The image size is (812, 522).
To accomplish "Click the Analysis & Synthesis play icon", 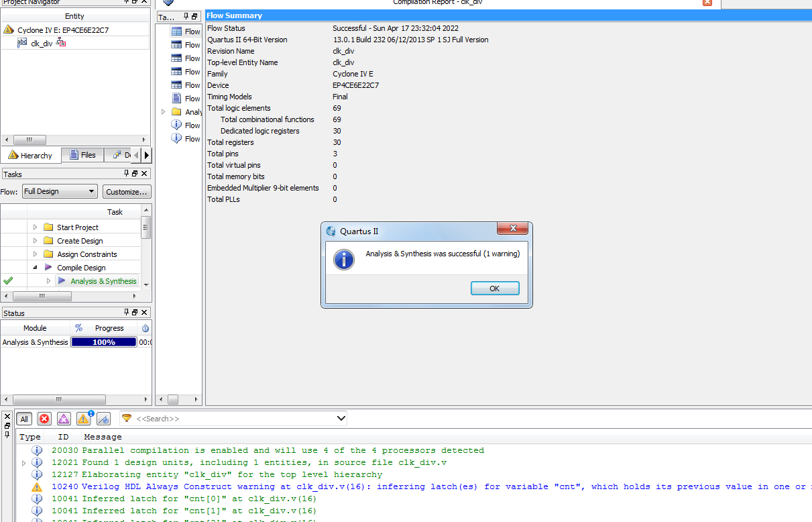I will [62, 281].
